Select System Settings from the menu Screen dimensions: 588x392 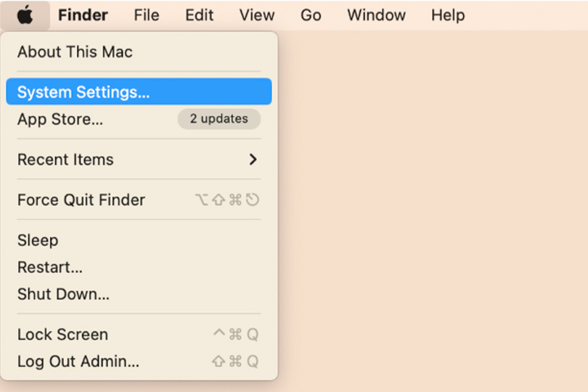tap(83, 92)
